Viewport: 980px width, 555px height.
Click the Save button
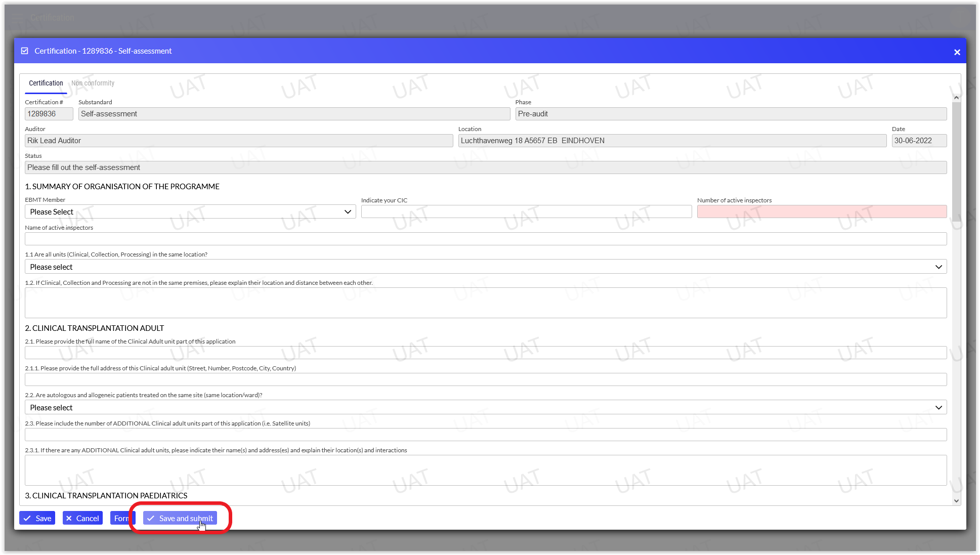tap(37, 518)
